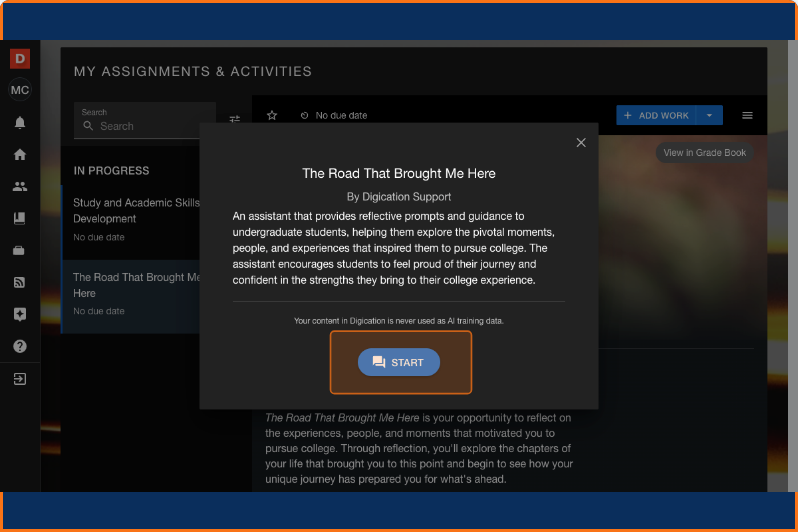Open the hamburger menu icon at right
Screen dimensions: 798x532
(747, 116)
